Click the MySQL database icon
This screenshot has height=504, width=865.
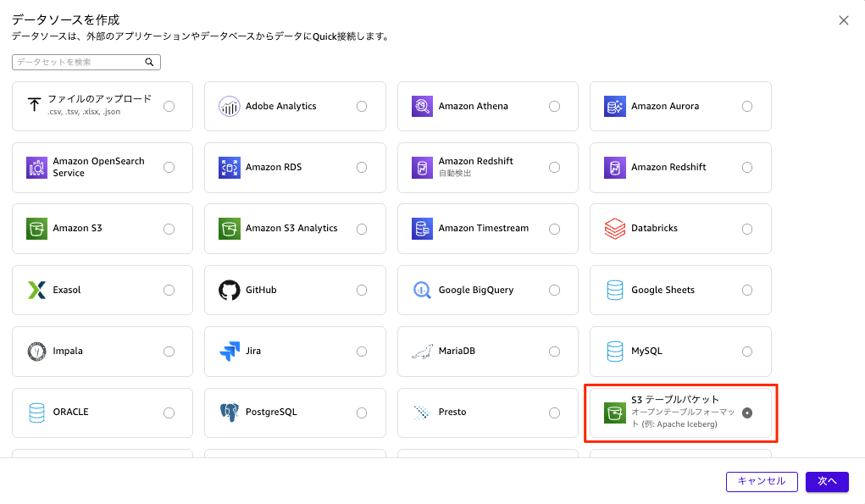(x=614, y=352)
